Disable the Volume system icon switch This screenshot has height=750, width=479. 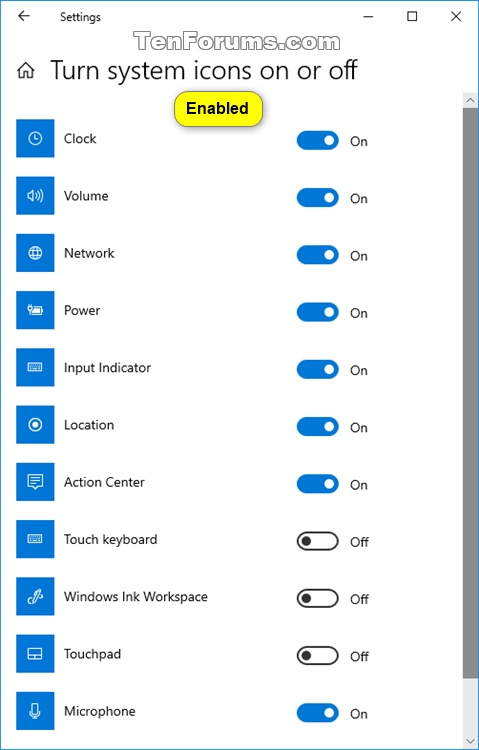(318, 198)
